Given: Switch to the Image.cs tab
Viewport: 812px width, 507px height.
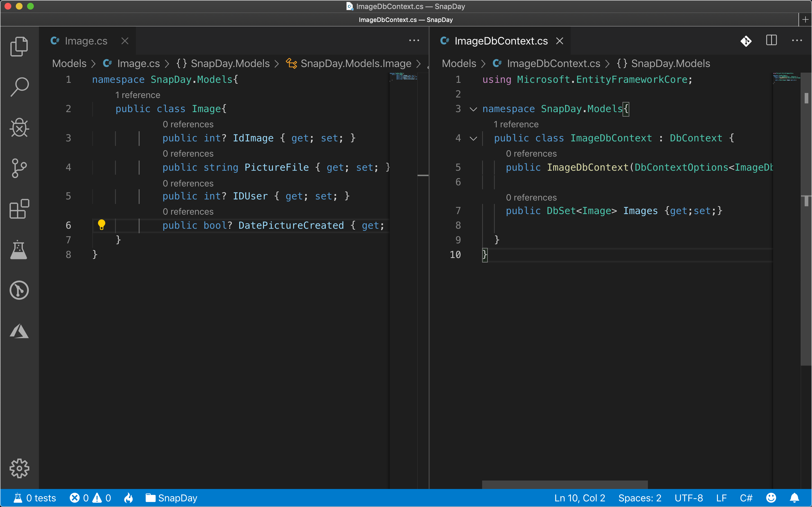Looking at the screenshot, I should (85, 41).
